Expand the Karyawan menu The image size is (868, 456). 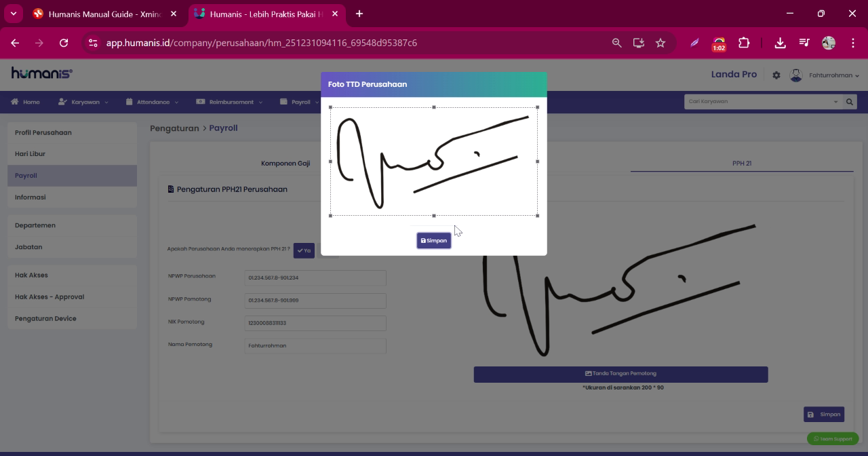[x=83, y=102]
